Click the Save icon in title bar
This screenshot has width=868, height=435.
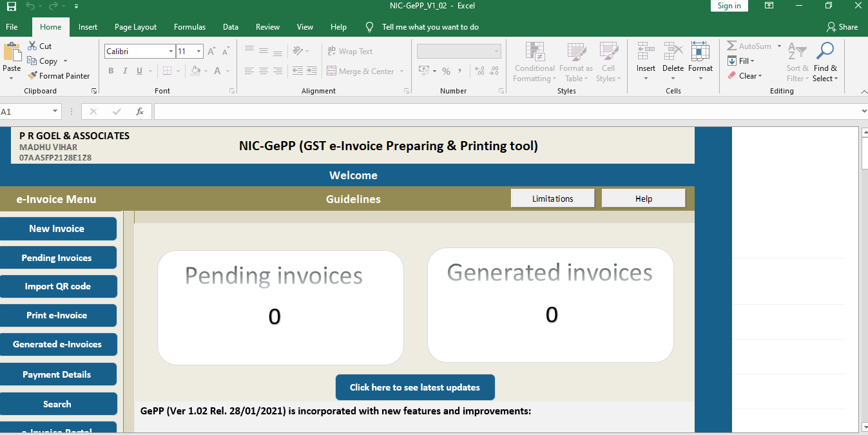click(x=11, y=6)
